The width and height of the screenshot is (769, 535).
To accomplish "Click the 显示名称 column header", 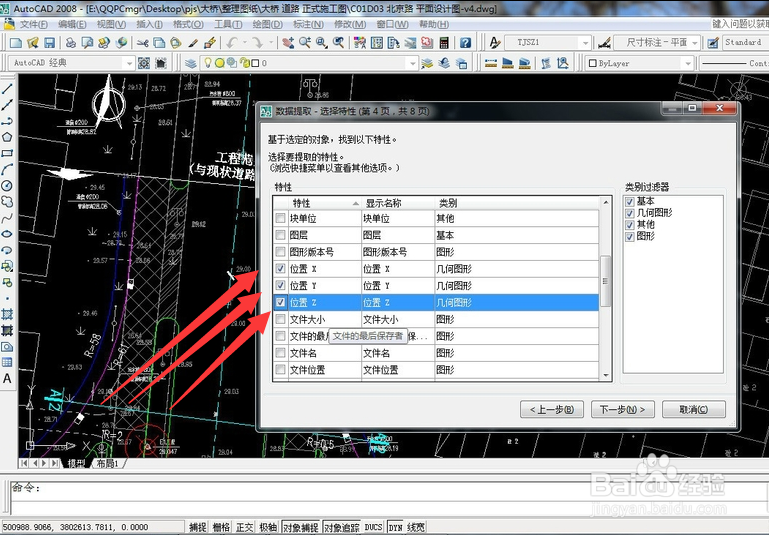I will (x=398, y=203).
